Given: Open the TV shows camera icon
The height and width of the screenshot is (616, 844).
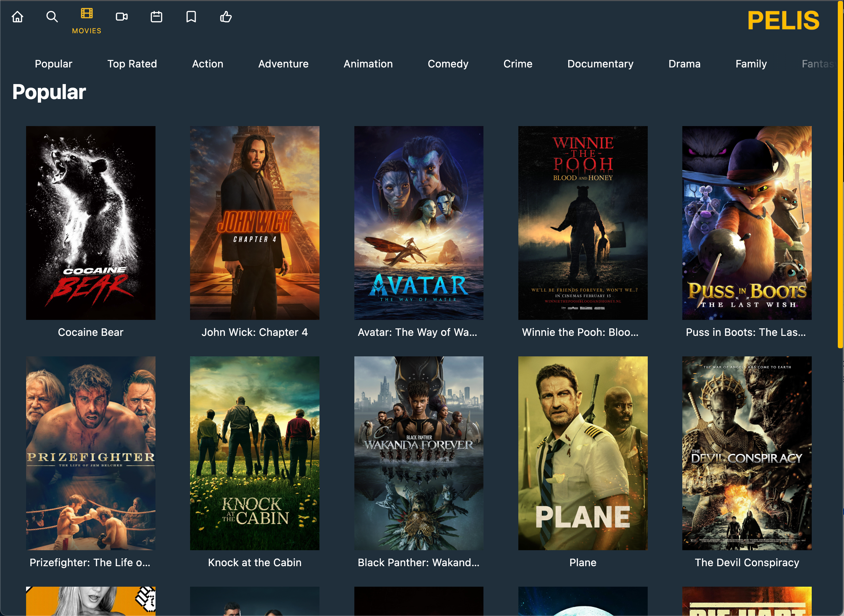Looking at the screenshot, I should coord(122,17).
